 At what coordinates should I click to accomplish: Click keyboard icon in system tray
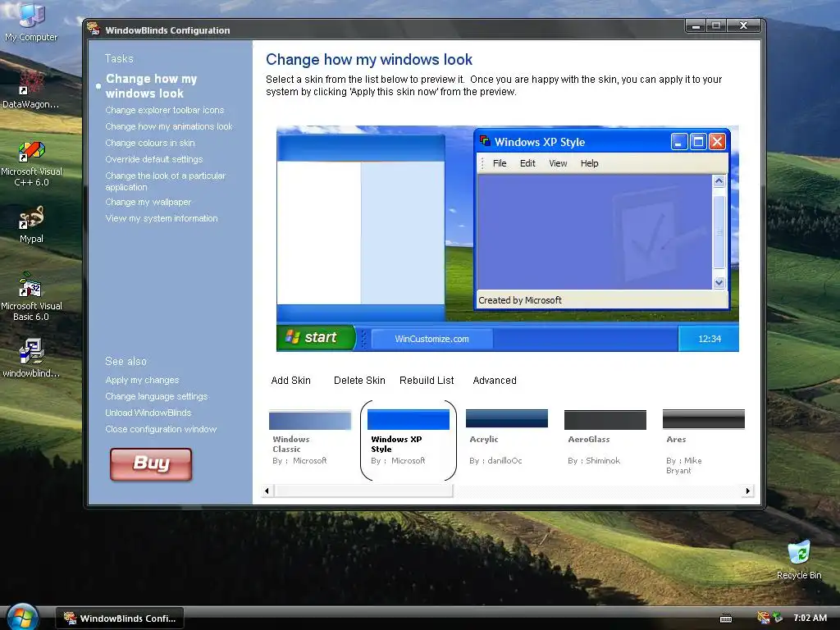tap(726, 619)
